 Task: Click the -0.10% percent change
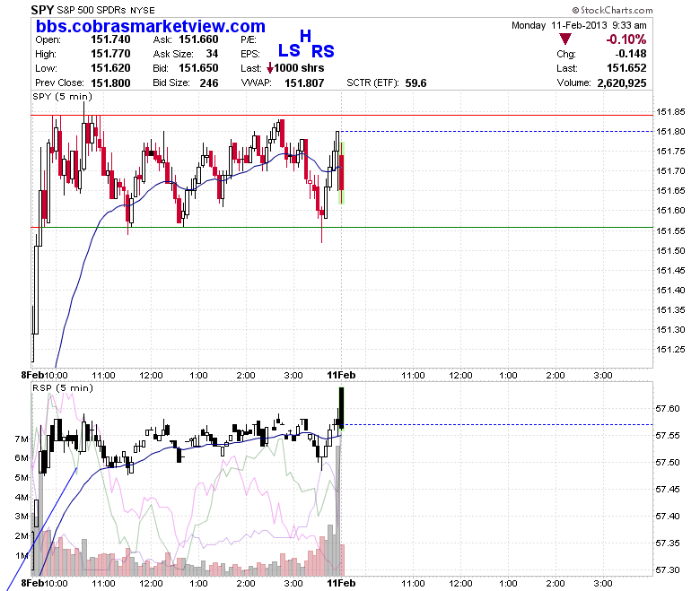tap(626, 39)
